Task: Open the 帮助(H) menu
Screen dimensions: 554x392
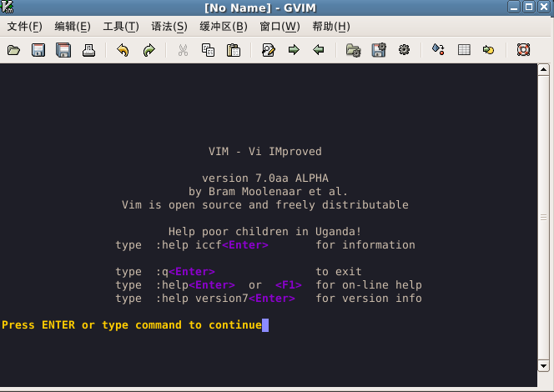Action: (x=331, y=27)
